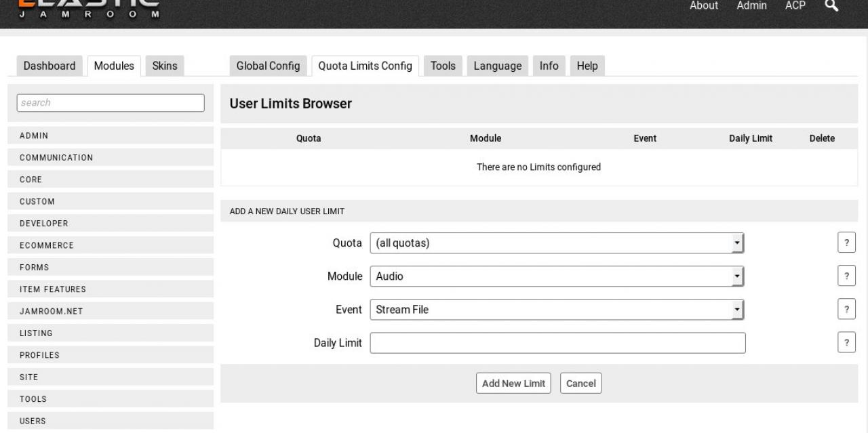Go to the Skins tab
The width and height of the screenshot is (868, 433).
(165, 66)
